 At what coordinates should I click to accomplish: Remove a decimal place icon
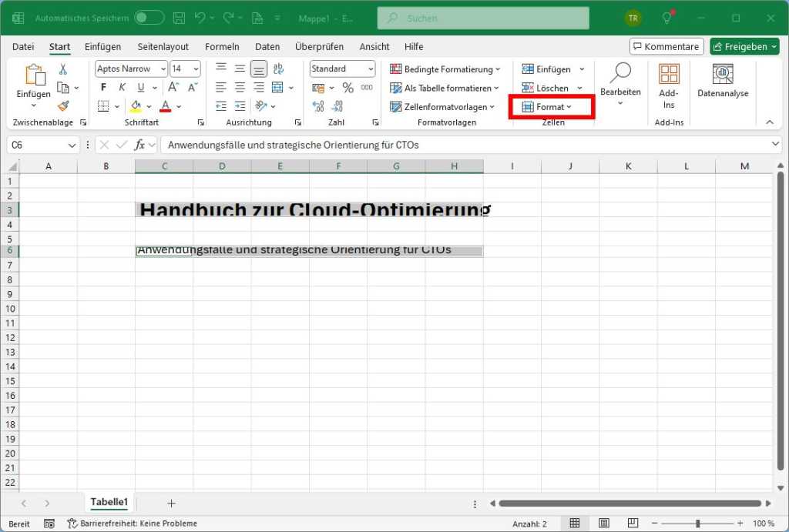[x=337, y=106]
